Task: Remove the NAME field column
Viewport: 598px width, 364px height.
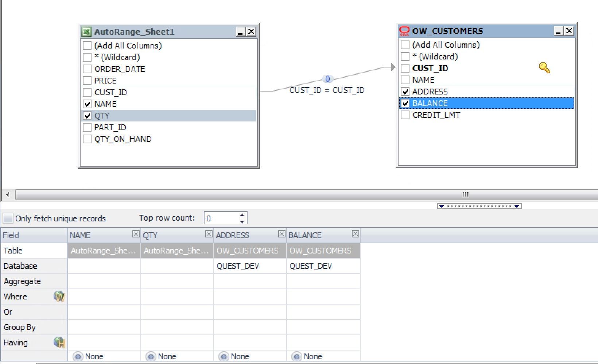Action: [x=136, y=234]
